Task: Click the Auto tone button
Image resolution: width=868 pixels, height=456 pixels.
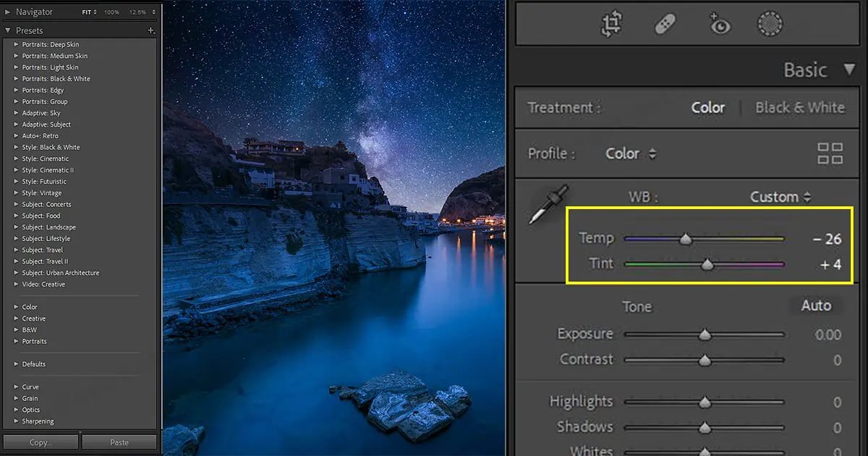Action: [816, 305]
